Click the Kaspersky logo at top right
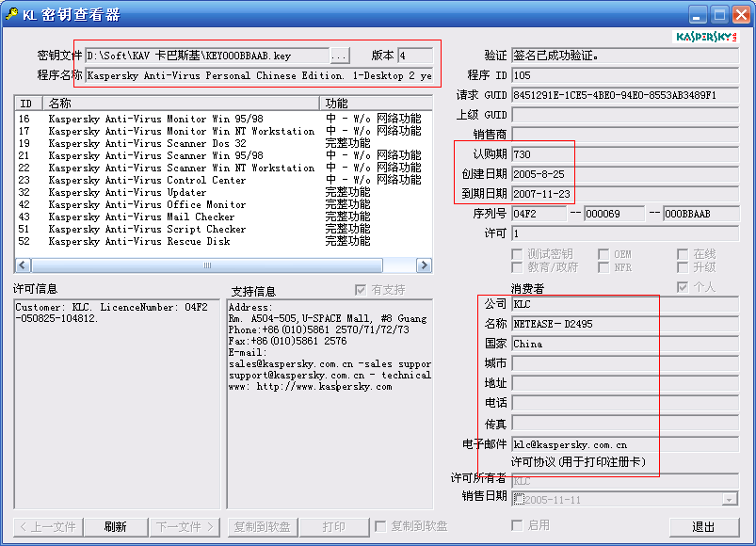The height and width of the screenshot is (546, 756). tap(706, 37)
